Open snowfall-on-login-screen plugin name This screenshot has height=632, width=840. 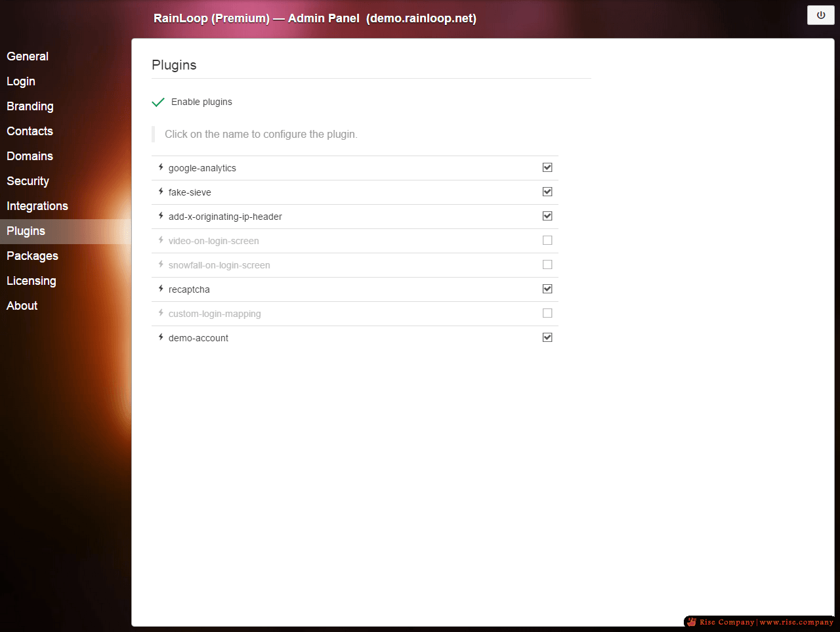(x=219, y=265)
